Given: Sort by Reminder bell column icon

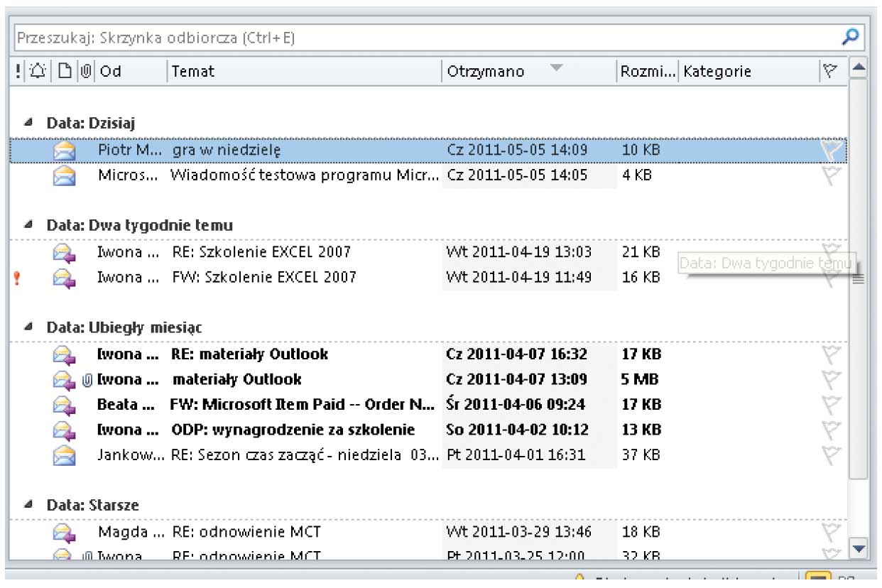Looking at the screenshot, I should coord(38,71).
